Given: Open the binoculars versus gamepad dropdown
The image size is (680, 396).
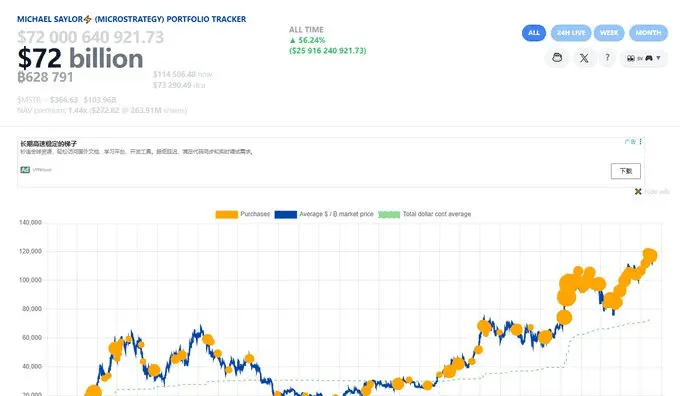Looking at the screenshot, I should 644,58.
